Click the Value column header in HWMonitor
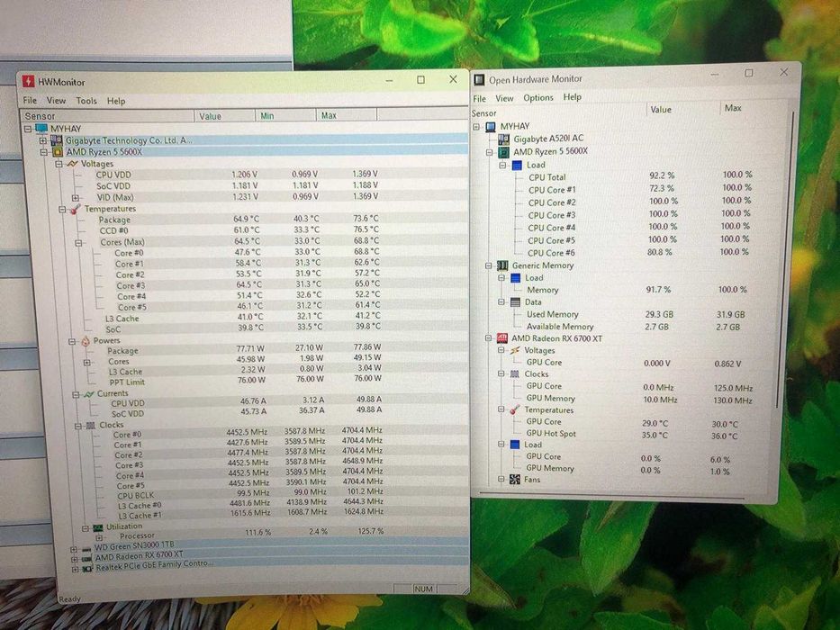This screenshot has height=630, width=840. coord(224,116)
